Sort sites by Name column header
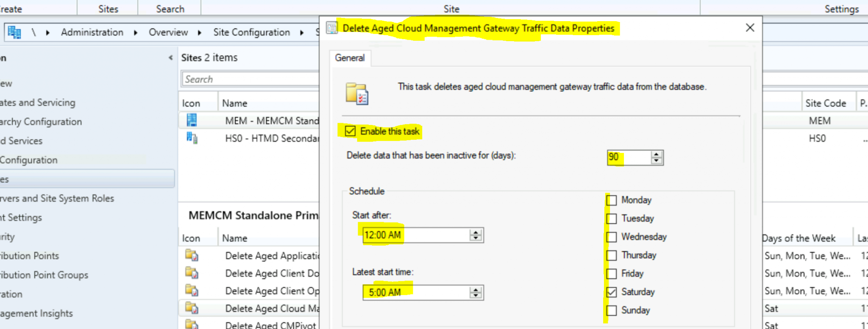The height and width of the screenshot is (329, 868). [x=234, y=103]
